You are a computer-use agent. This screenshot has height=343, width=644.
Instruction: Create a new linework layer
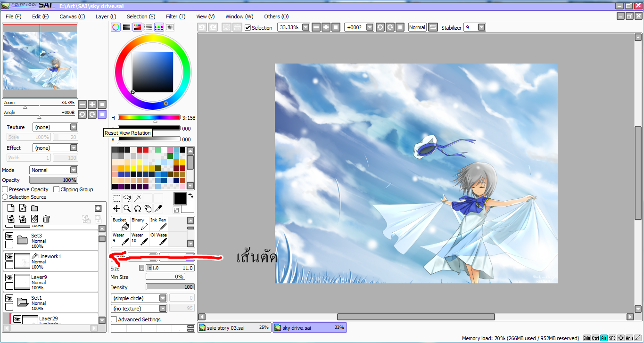pos(23,208)
